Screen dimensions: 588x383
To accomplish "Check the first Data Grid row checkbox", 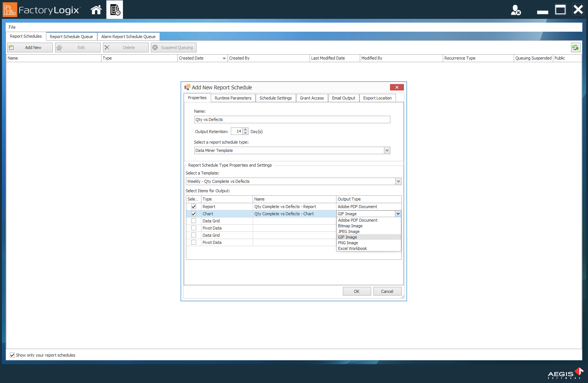I will coord(193,221).
